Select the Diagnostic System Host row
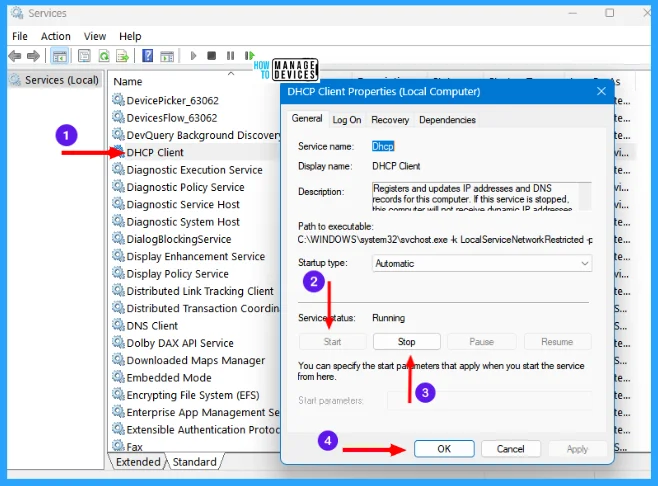The image size is (658, 486). coord(194,221)
